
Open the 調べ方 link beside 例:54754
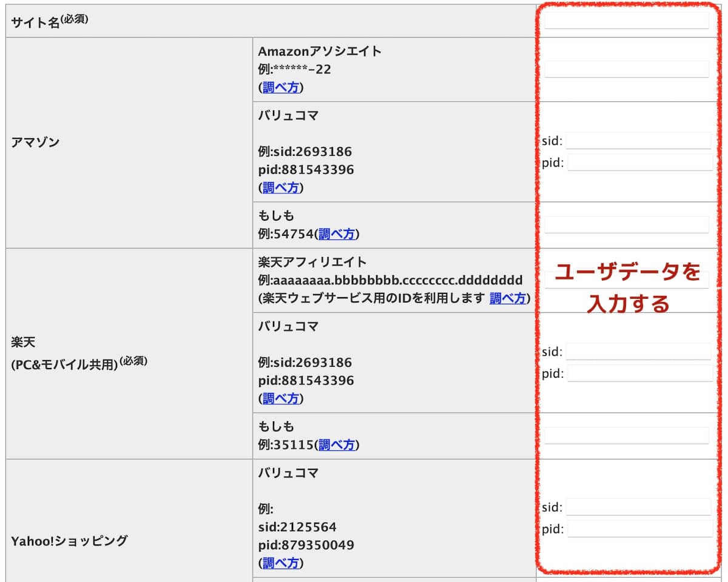coord(336,234)
